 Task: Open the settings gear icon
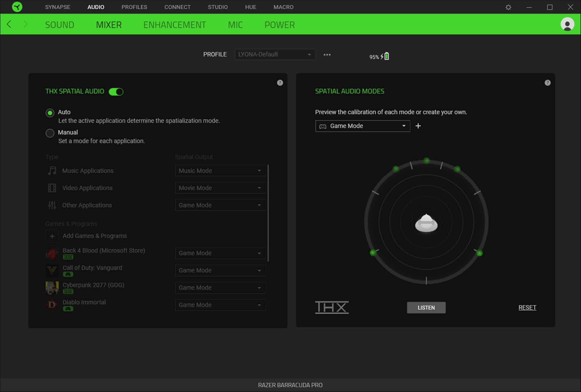click(x=508, y=7)
